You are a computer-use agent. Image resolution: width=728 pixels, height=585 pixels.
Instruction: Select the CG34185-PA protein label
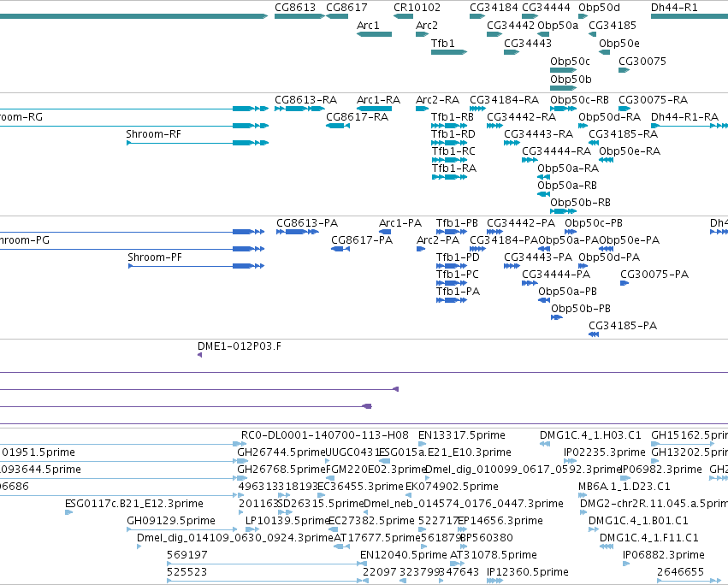(x=623, y=327)
